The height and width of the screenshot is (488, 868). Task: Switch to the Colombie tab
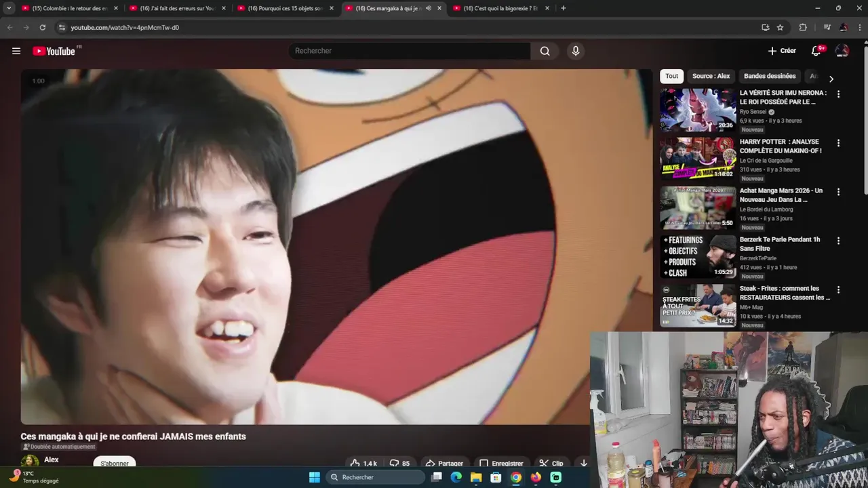(x=69, y=8)
